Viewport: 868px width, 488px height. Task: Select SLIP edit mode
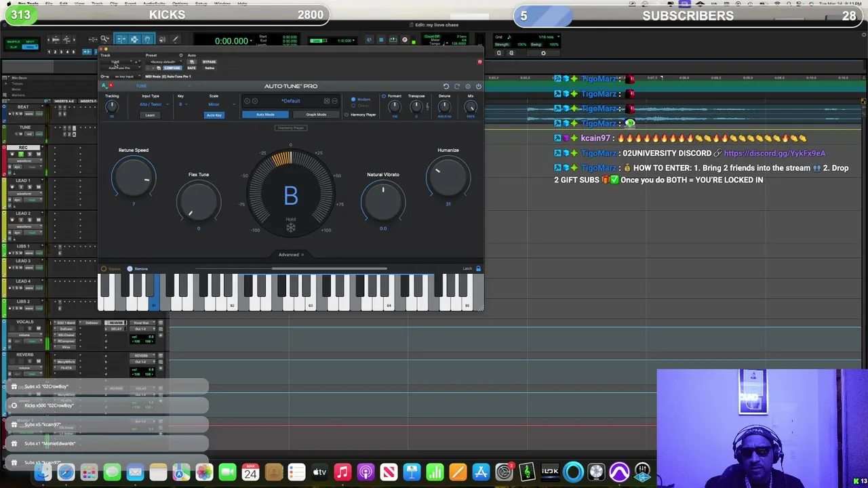[14, 47]
